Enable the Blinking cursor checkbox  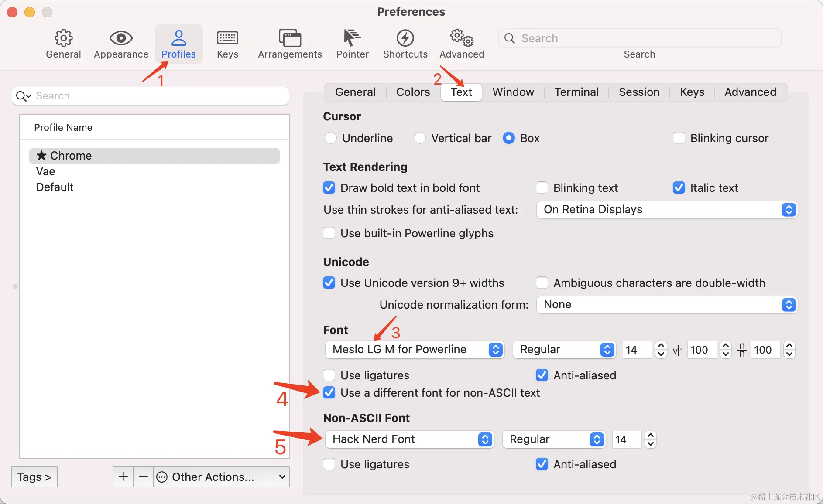679,138
